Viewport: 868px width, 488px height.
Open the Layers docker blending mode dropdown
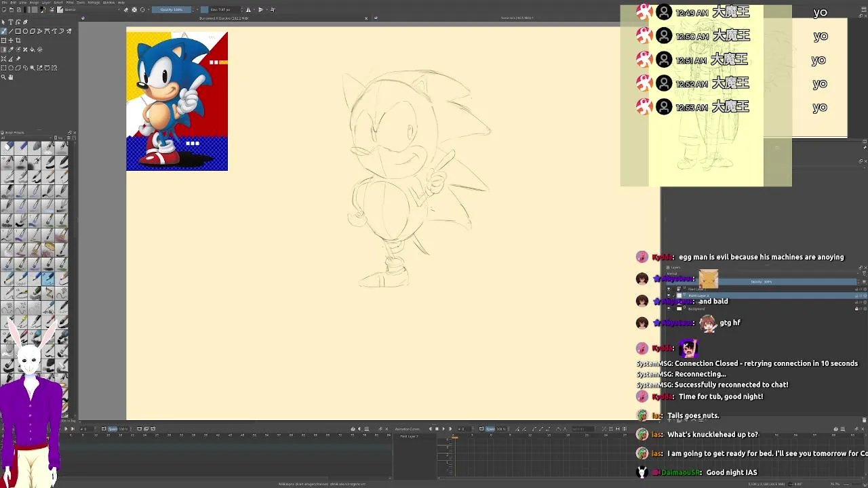click(x=763, y=274)
